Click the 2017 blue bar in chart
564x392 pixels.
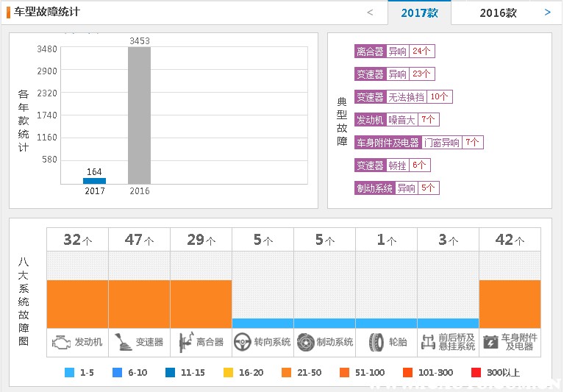tap(94, 181)
